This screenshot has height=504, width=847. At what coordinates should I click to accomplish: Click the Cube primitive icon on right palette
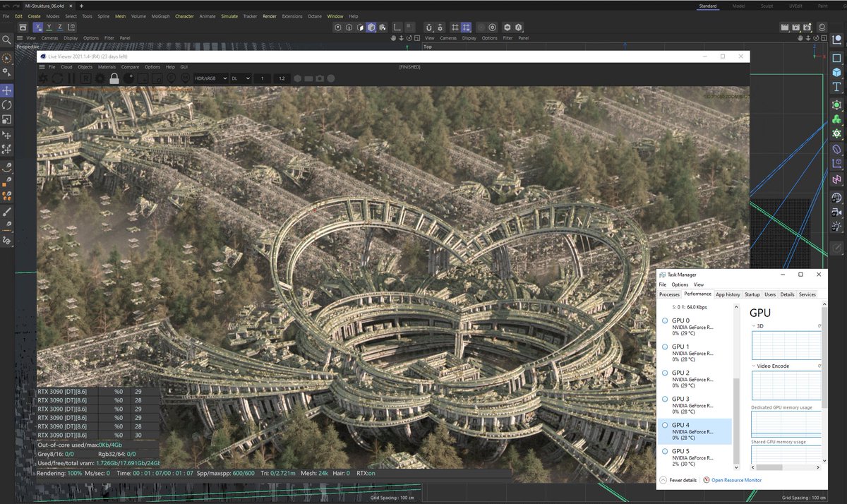[x=836, y=73]
